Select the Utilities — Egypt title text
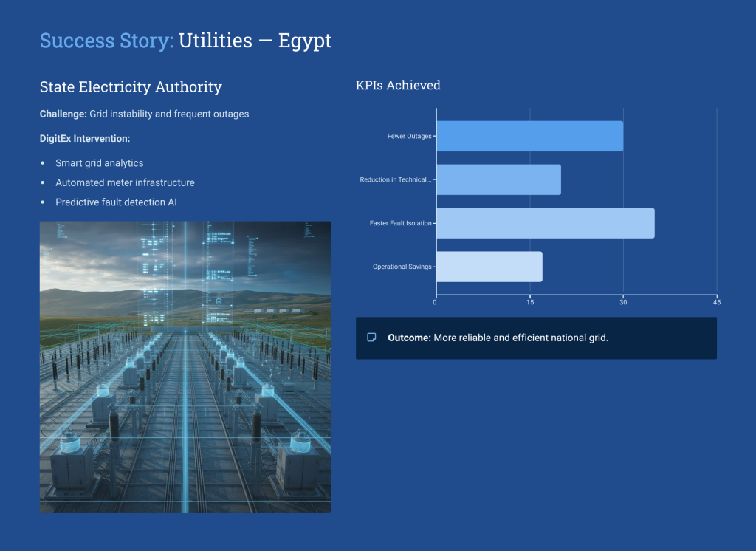 [255, 41]
